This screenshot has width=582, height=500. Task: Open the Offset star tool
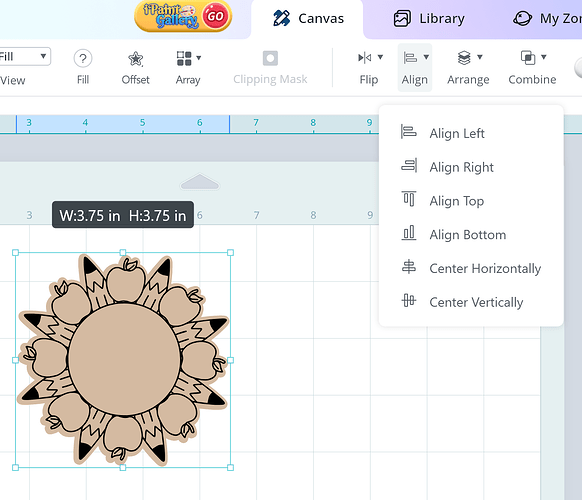[x=135, y=59]
